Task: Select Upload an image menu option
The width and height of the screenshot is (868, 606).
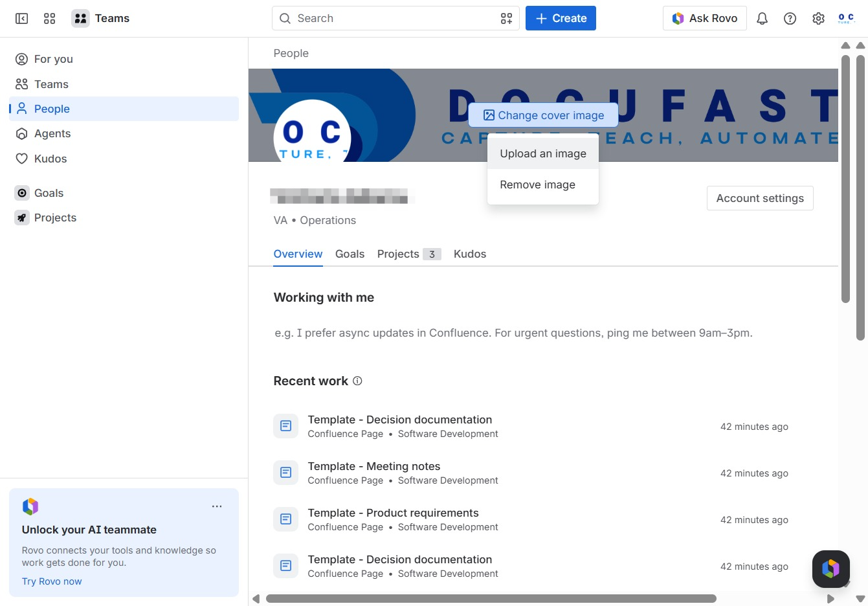Action: click(x=543, y=153)
